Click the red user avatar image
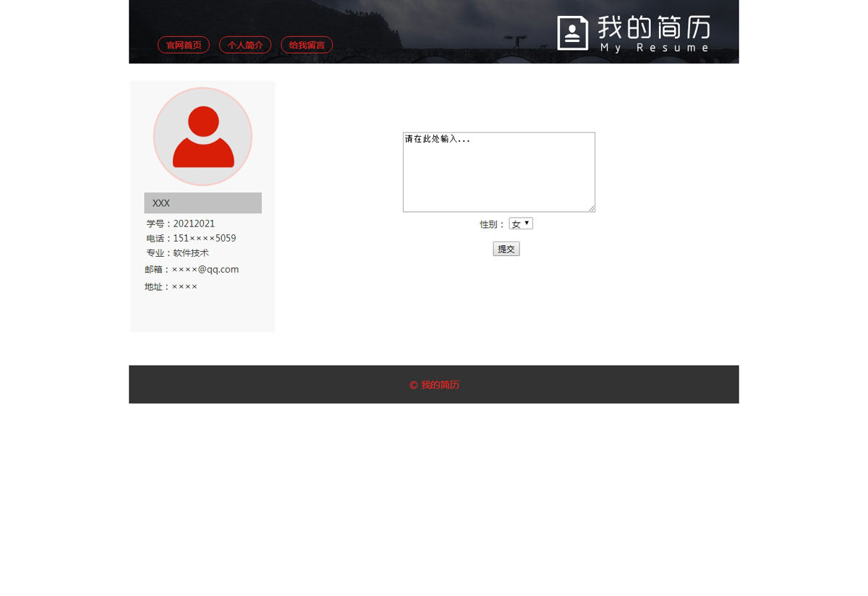 tap(203, 137)
